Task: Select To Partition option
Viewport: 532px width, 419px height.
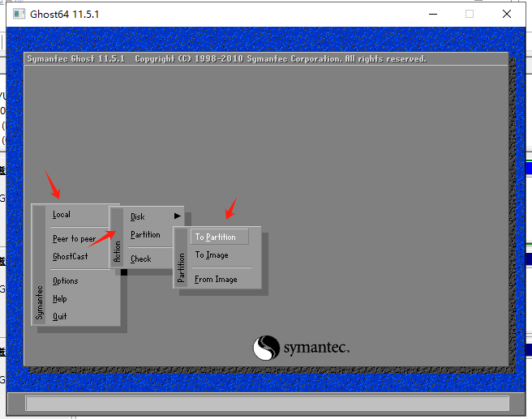Action: click(x=220, y=237)
